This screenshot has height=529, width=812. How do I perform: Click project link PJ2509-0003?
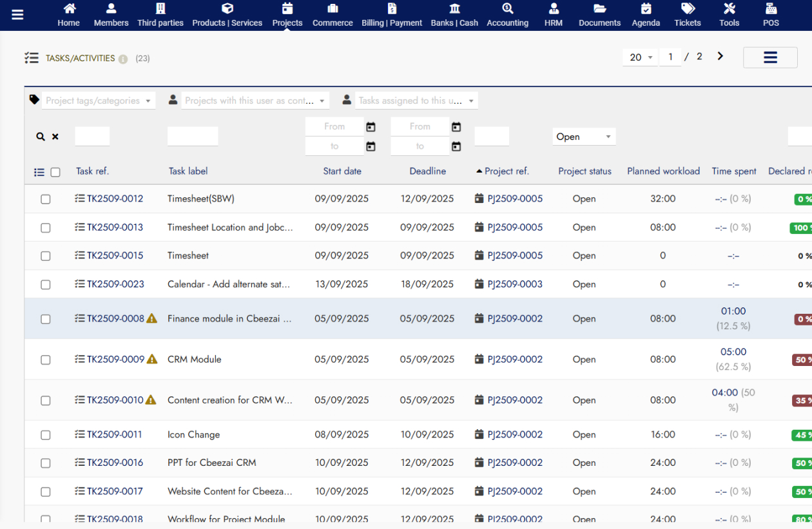coord(514,284)
